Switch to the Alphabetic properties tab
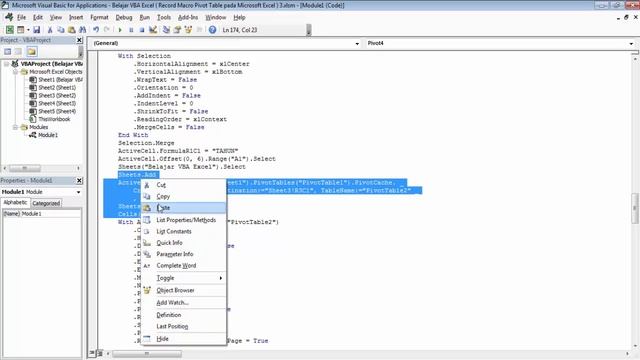 [x=15, y=202]
